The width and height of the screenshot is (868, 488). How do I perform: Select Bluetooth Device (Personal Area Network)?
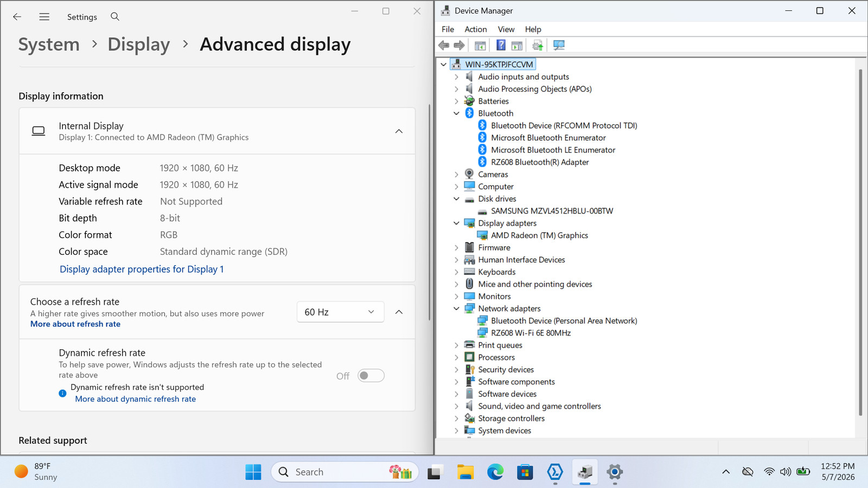564,321
